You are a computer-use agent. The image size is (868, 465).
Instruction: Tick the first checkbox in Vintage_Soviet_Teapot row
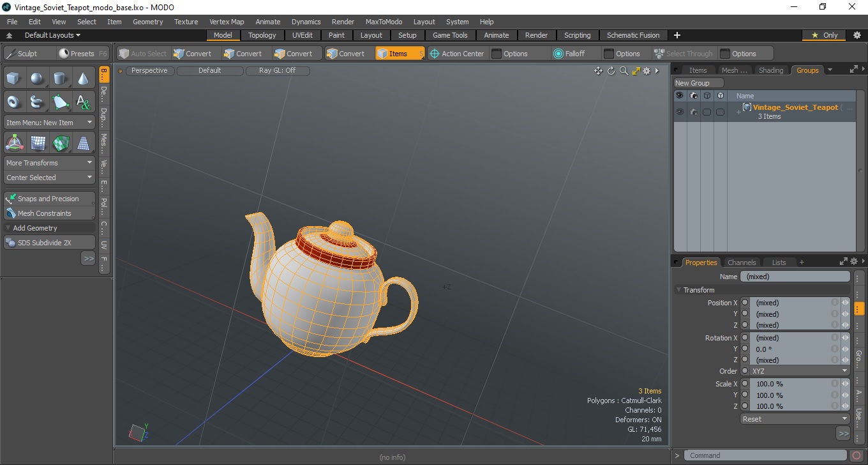(x=707, y=112)
